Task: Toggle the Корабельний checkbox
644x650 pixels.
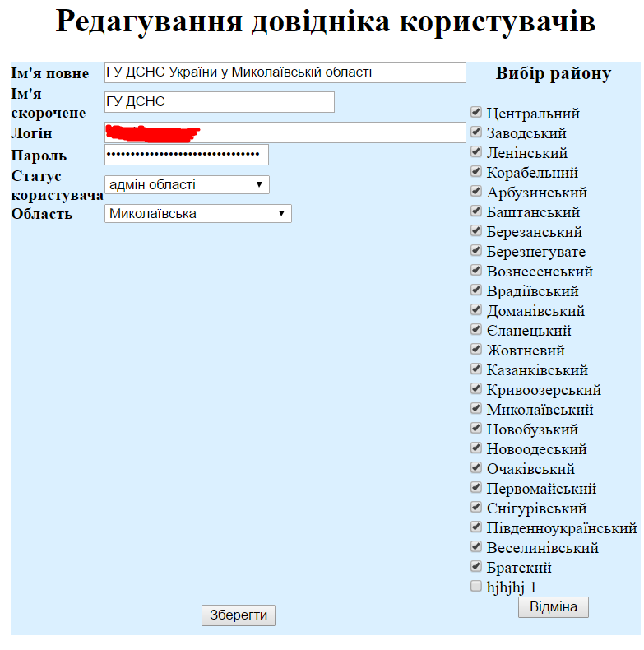Action: (x=475, y=172)
